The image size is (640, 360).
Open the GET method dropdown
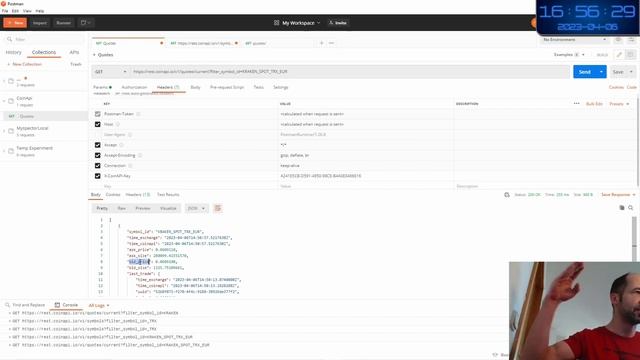click(x=110, y=72)
